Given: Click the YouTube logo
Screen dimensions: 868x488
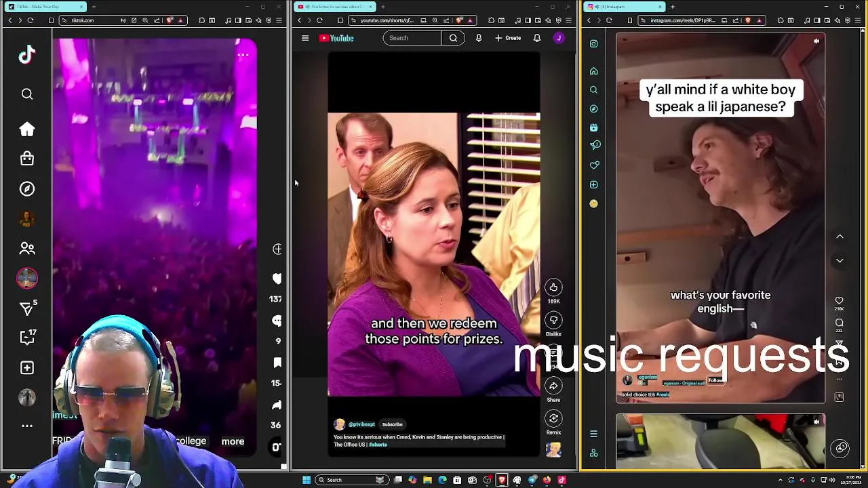Looking at the screenshot, I should coord(336,38).
